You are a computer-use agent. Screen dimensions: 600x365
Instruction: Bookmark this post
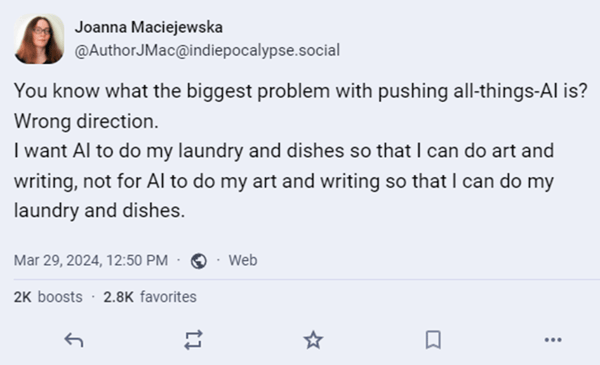point(433,340)
